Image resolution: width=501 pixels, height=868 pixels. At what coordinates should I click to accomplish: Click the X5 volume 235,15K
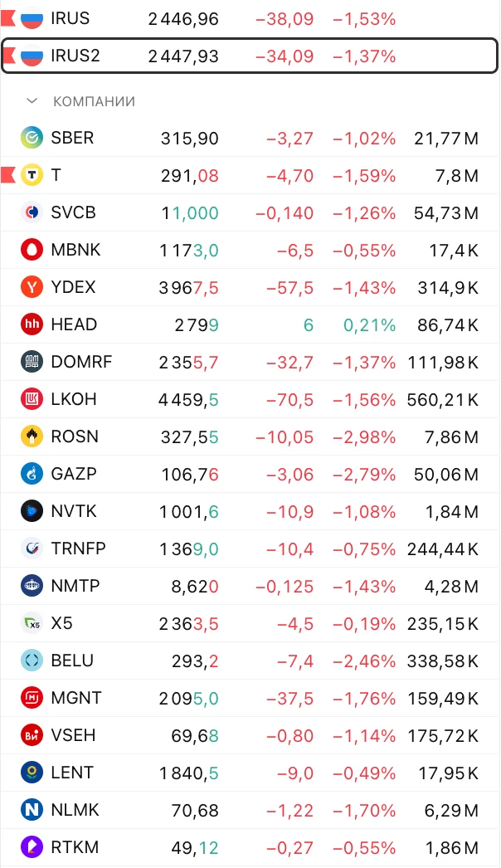pyautogui.click(x=443, y=624)
